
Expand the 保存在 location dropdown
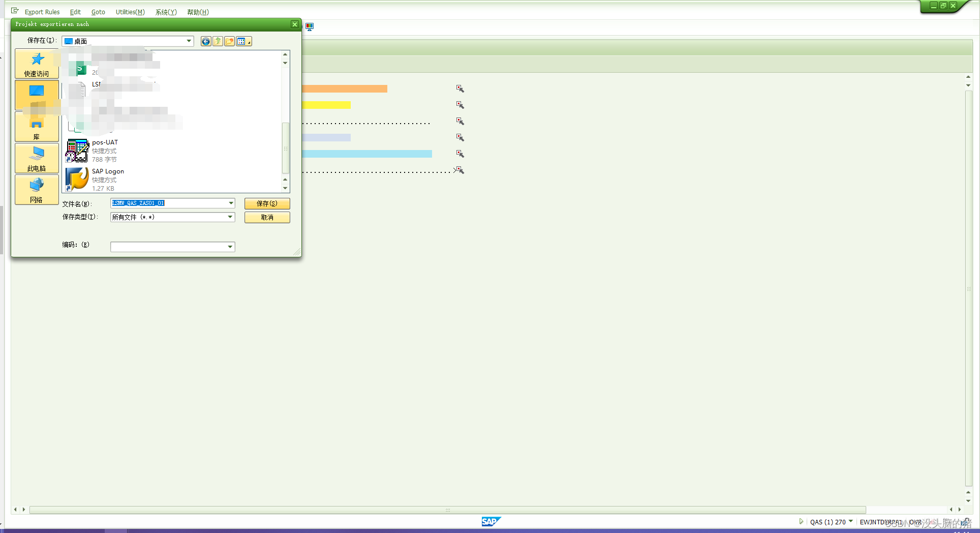[189, 41]
